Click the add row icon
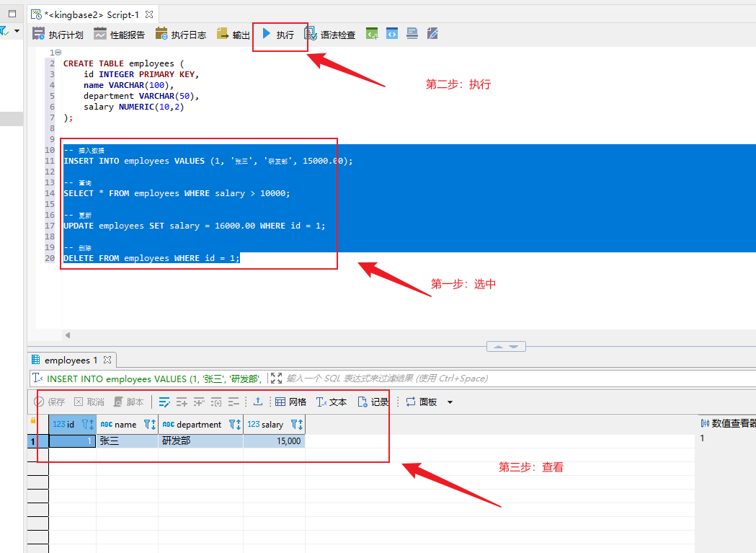Image resolution: width=756 pixels, height=553 pixels. (182, 402)
